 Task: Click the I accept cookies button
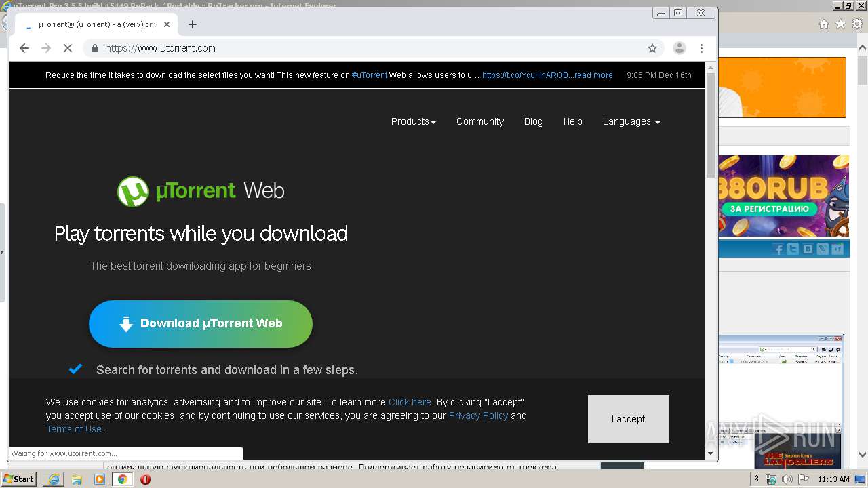click(x=629, y=419)
